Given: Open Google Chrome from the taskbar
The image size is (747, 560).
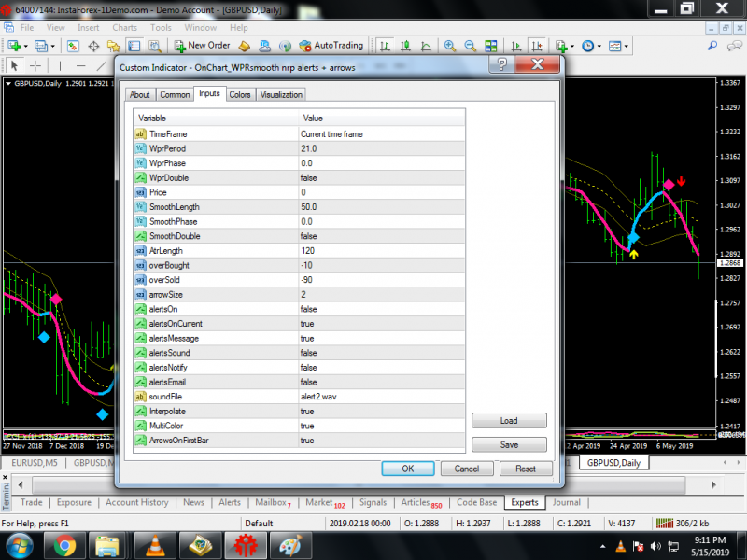Looking at the screenshot, I should 64,544.
